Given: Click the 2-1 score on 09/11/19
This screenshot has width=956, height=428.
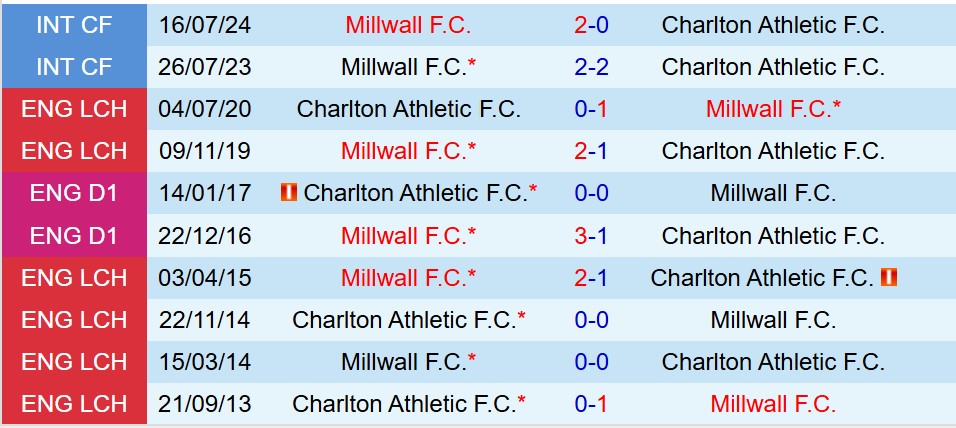Looking at the screenshot, I should 590,151.
